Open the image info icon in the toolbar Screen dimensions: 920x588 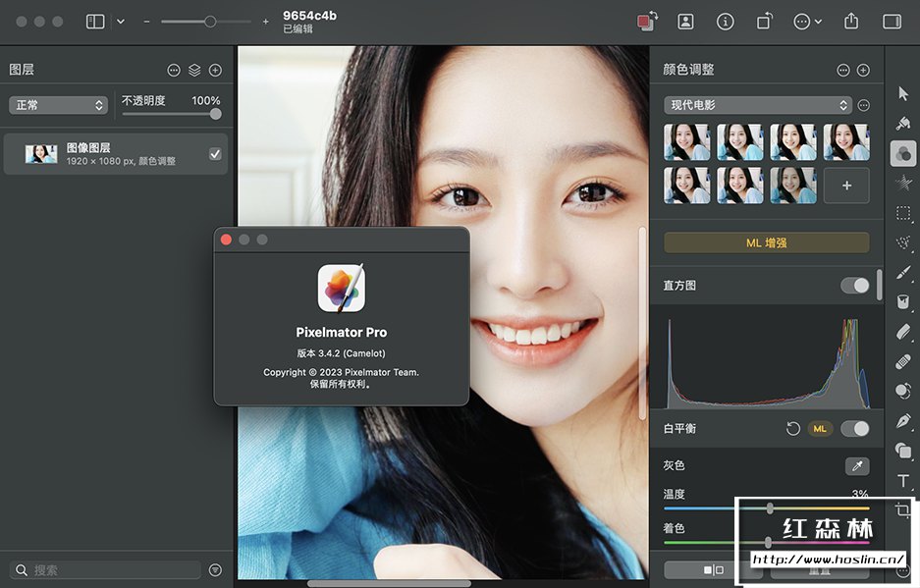point(726,22)
